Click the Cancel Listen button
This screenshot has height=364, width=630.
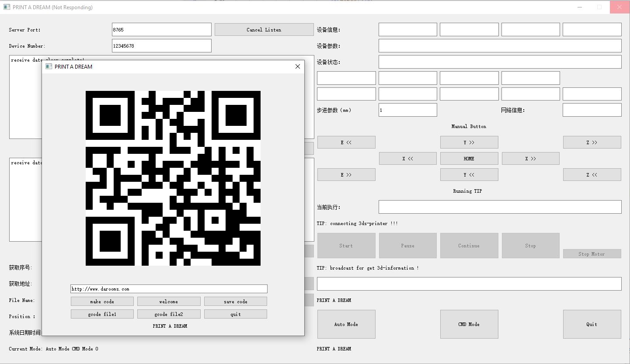click(x=264, y=30)
